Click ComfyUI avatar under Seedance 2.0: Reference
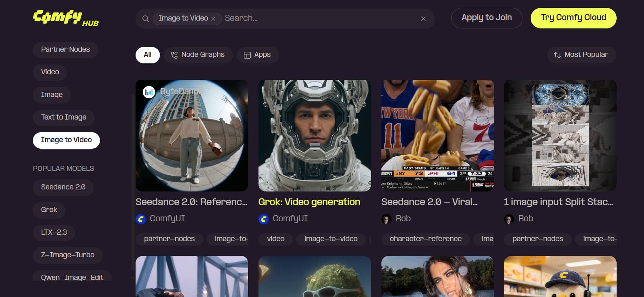The width and height of the screenshot is (644, 297). (x=141, y=219)
